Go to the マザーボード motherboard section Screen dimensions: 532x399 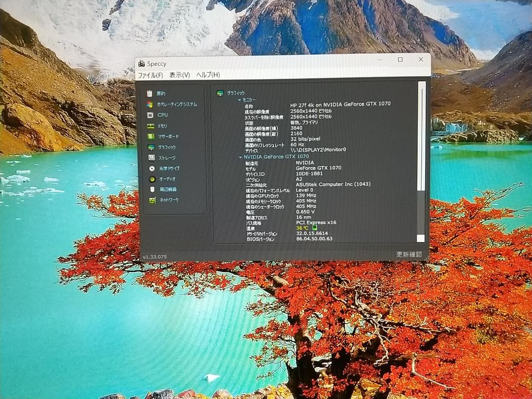pos(151,136)
